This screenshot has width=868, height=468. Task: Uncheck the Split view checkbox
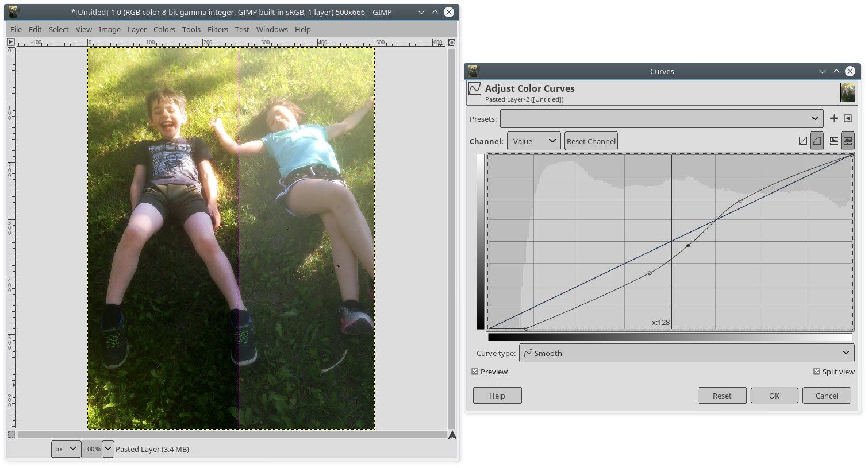[816, 372]
